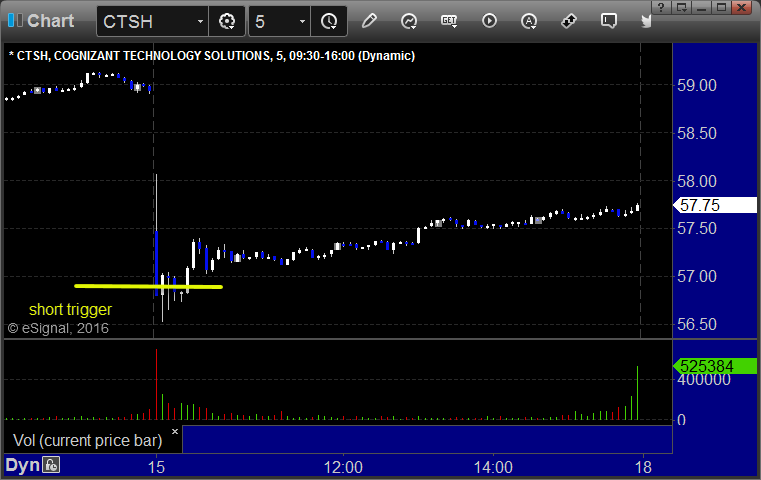Viewport: 761px width, 480px height.
Task: Click the Dyn label at bottom left
Action: coord(22,465)
